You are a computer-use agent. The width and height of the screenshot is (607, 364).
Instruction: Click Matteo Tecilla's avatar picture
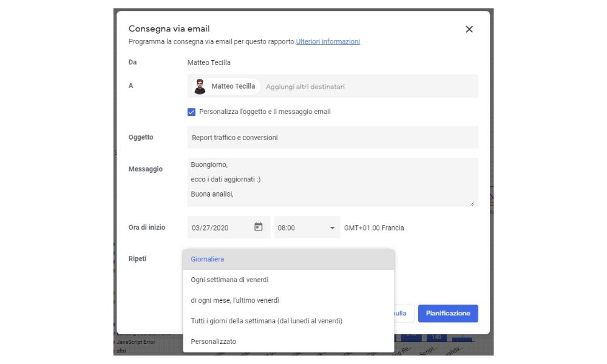[200, 86]
